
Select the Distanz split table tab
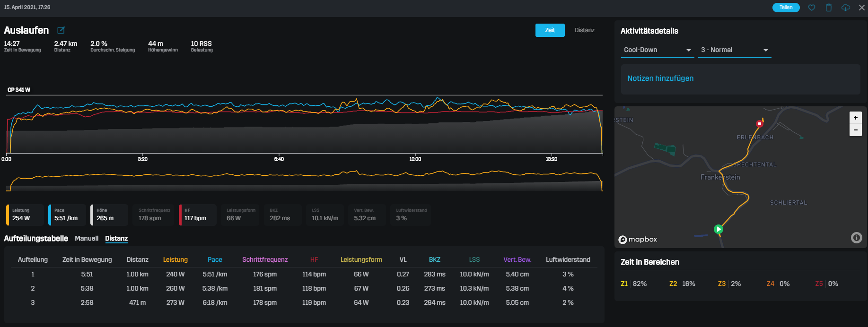[x=116, y=239]
